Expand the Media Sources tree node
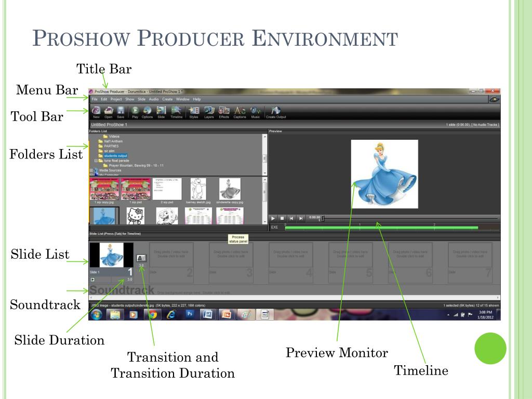This screenshot has width=532, height=399. click(x=91, y=170)
